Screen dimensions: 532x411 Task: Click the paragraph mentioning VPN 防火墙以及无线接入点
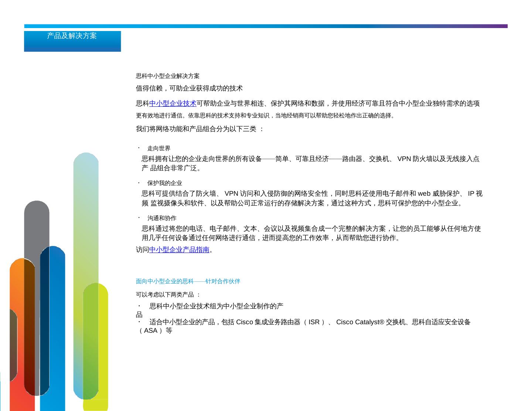tap(310, 164)
